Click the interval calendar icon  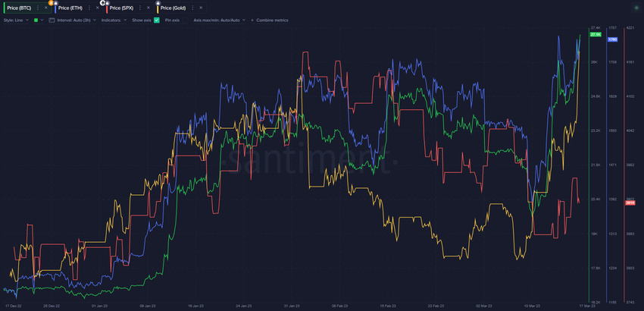pos(52,20)
